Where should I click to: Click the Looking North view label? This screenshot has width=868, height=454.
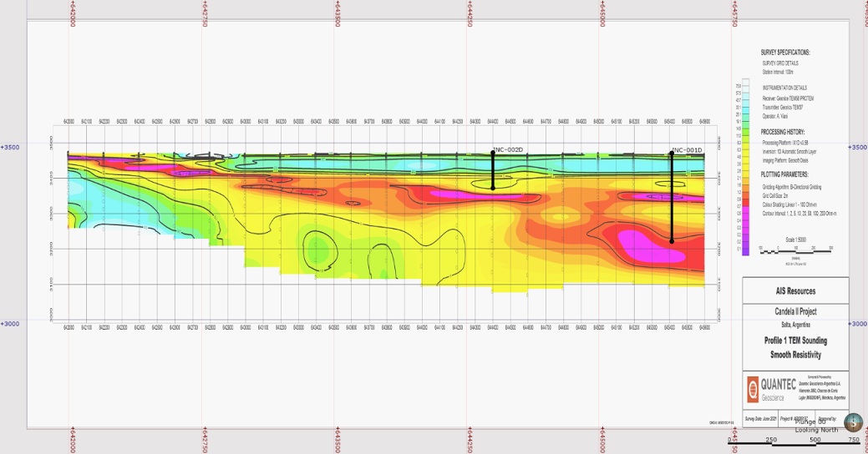coord(816,430)
